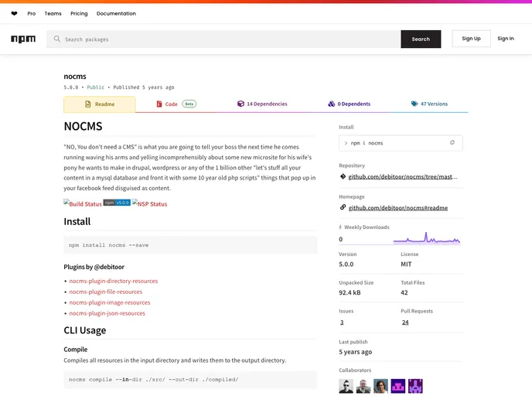The image size is (532, 396).
Task: Open the Pricing menu item
Action: pos(79,14)
